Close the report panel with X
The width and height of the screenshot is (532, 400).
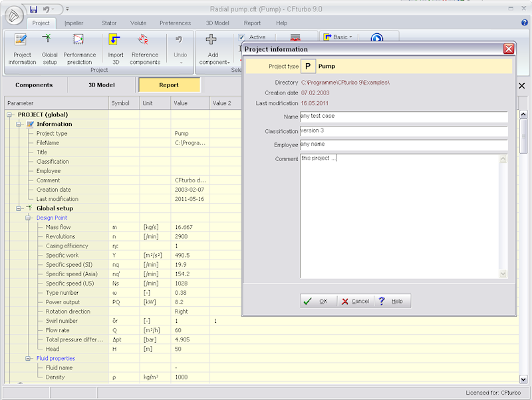(x=522, y=86)
